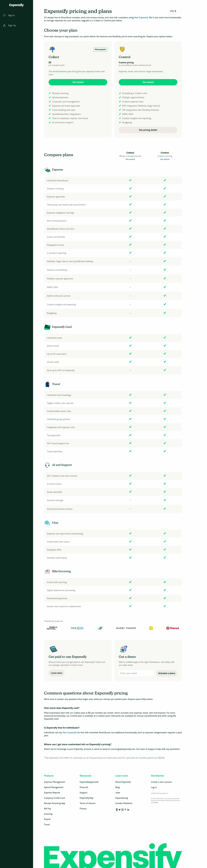Click the Facebook icon in the footer
The width and height of the screenshot is (207, 868).
click(x=125, y=810)
